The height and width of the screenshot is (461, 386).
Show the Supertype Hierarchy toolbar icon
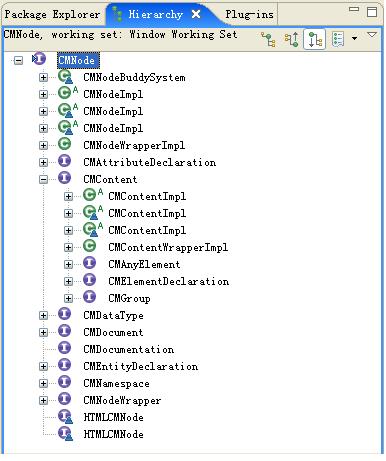tap(292, 40)
